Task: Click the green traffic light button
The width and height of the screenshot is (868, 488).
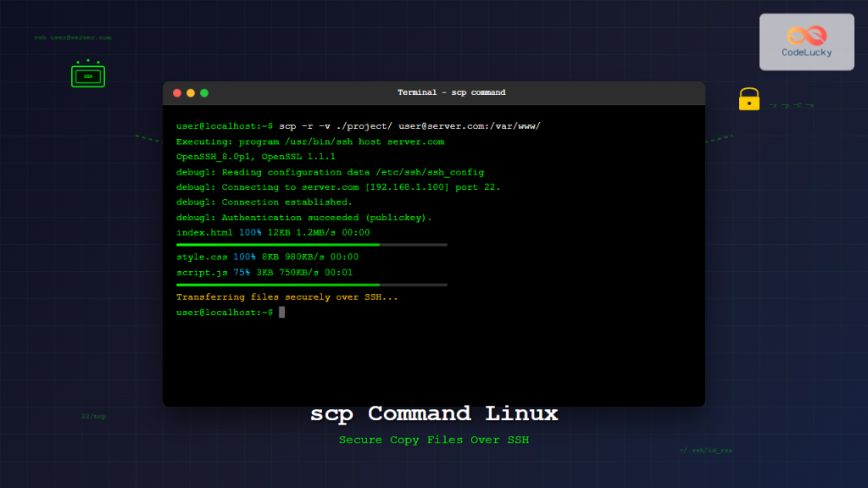Action: click(203, 93)
